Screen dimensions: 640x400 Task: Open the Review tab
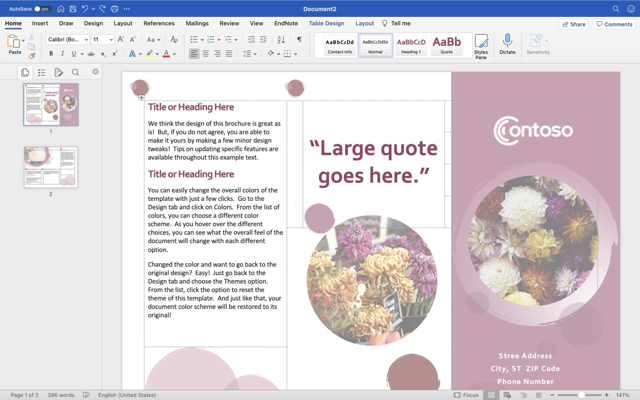pos(229,23)
